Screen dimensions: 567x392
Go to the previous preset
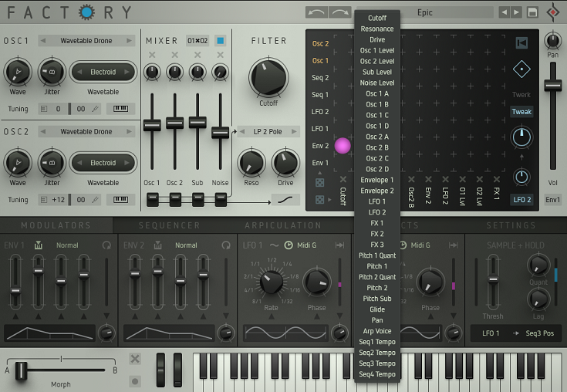(504, 12)
